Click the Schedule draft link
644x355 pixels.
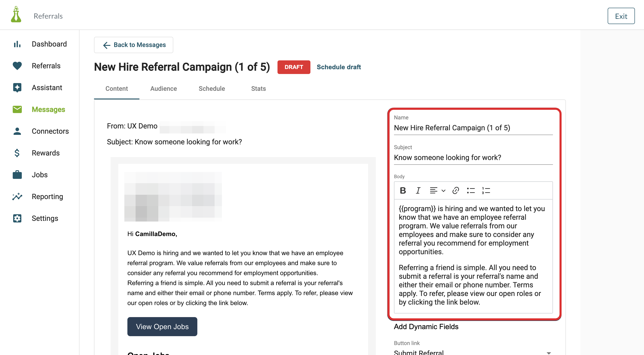click(339, 67)
